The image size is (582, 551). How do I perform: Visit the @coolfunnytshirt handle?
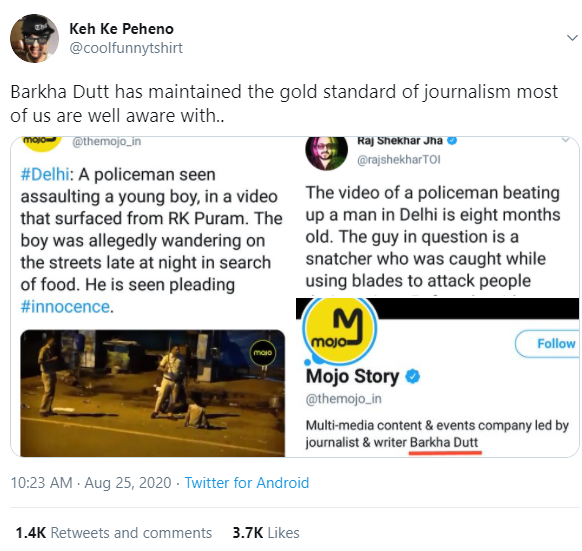pos(126,48)
